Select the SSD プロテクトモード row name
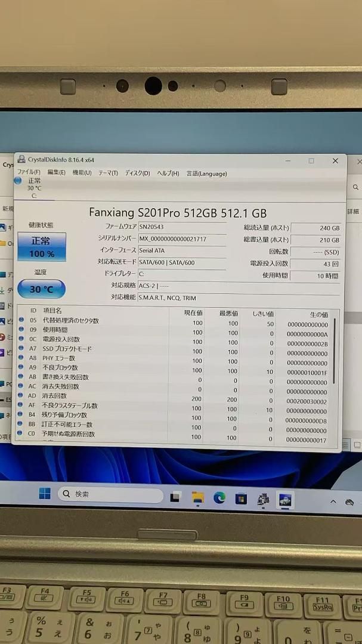This screenshot has height=644, width=362. (67, 349)
